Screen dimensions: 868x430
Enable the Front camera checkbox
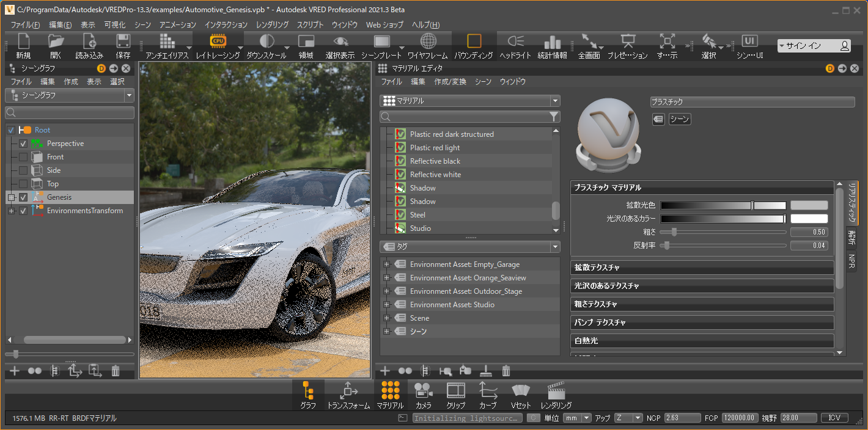(23, 157)
